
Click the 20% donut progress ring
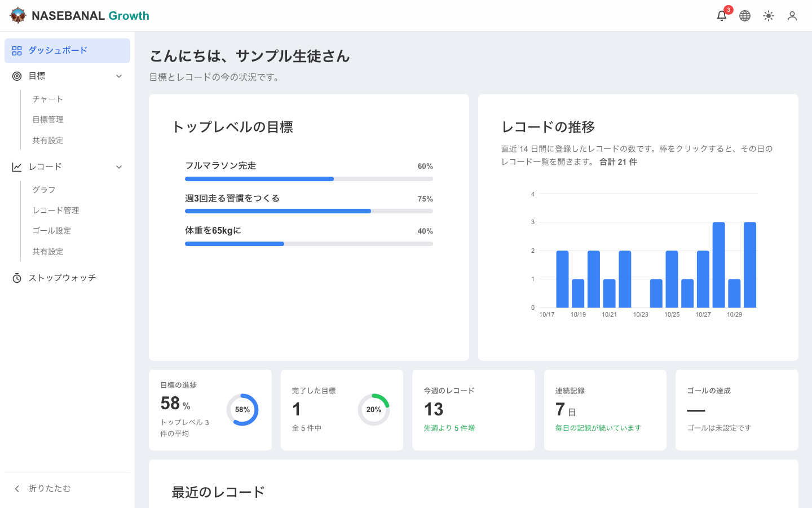pos(374,410)
